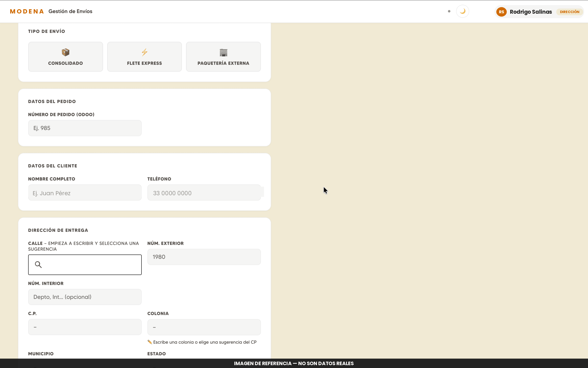Click the Teléfono input field

pyautogui.click(x=204, y=193)
